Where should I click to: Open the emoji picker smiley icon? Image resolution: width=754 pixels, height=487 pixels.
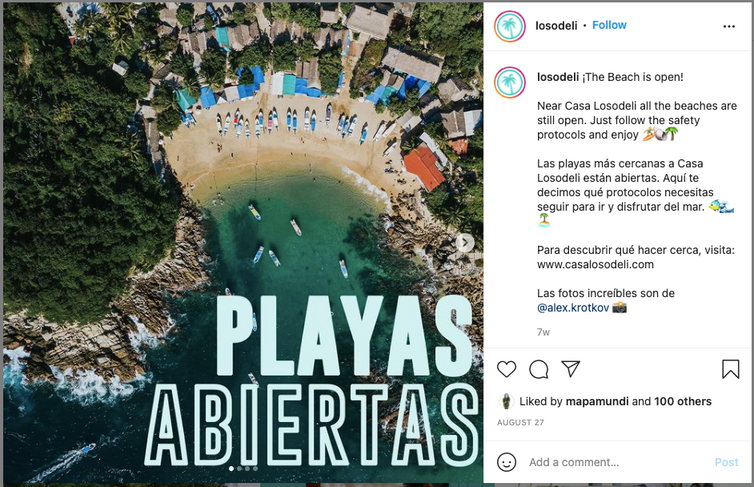[506, 462]
